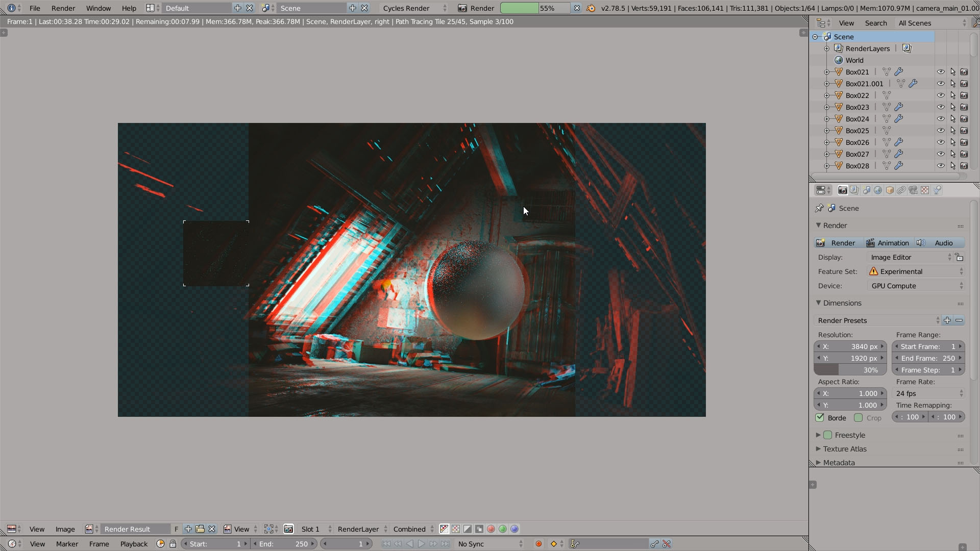Open the image editor Image menu
This screenshot has width=980, height=551.
point(65,529)
